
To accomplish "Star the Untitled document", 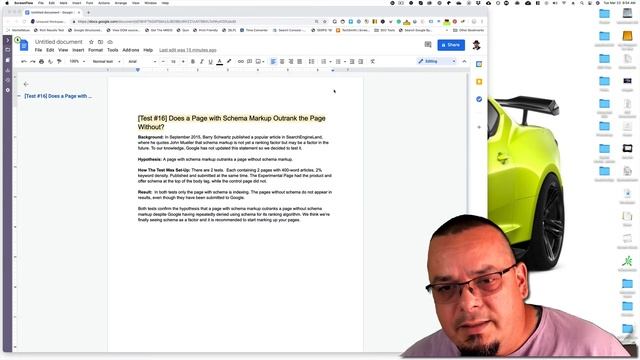I will point(91,42).
